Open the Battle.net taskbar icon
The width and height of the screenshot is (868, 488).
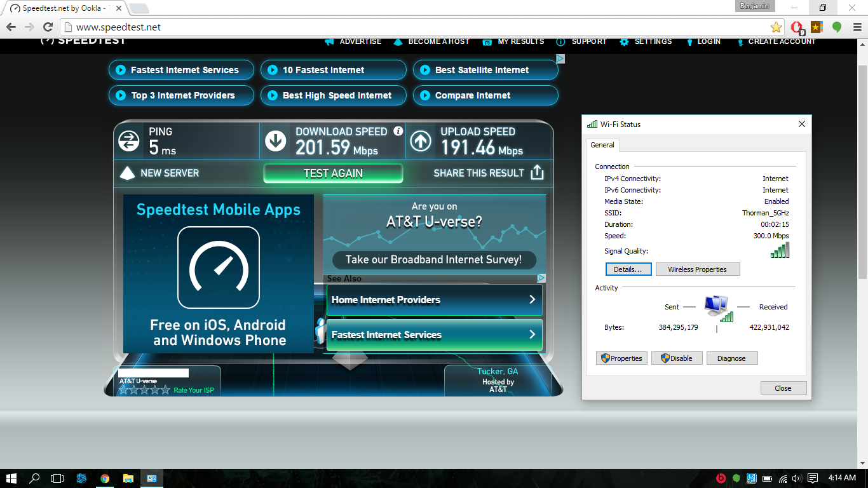[81, 478]
